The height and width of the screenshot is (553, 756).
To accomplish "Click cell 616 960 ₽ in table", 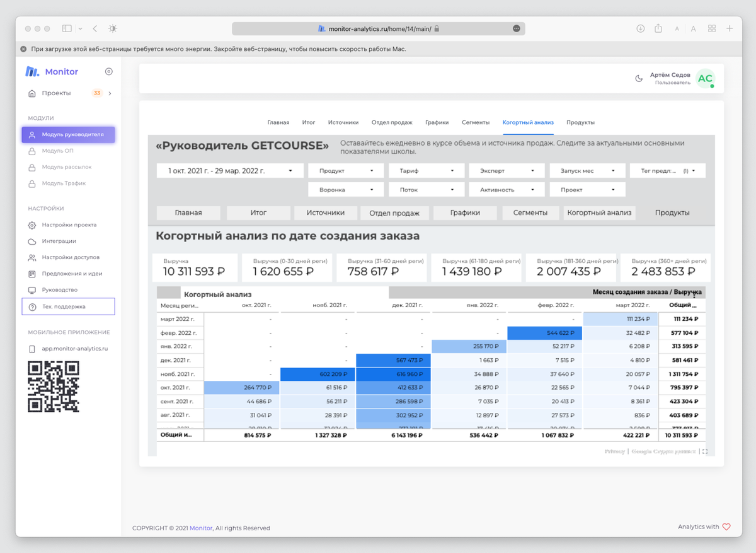I will (393, 374).
